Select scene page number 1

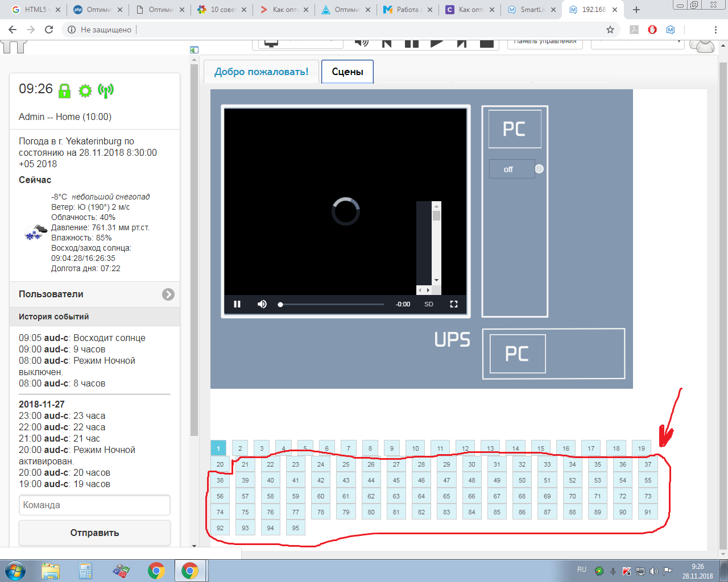pos(218,448)
